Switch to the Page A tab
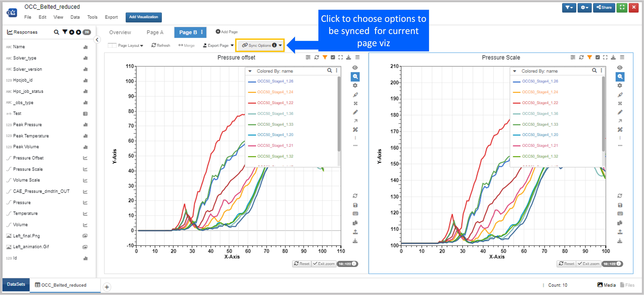This screenshot has width=644, height=295. [x=155, y=32]
